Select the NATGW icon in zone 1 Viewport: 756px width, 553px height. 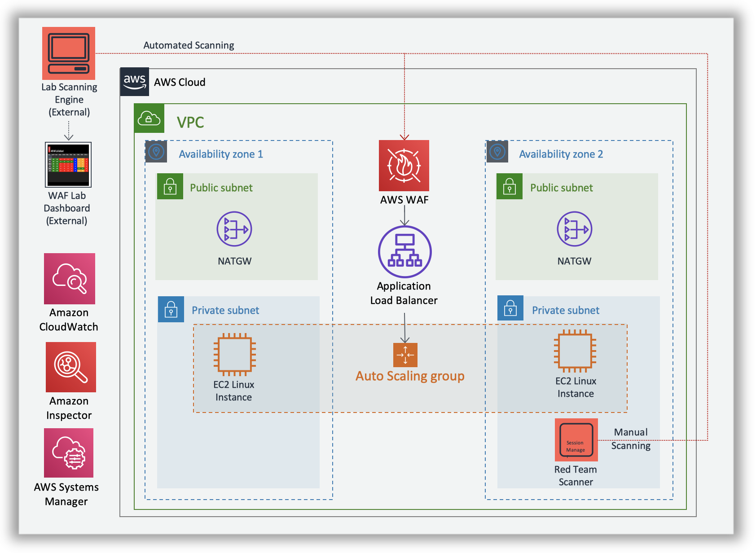[234, 229]
